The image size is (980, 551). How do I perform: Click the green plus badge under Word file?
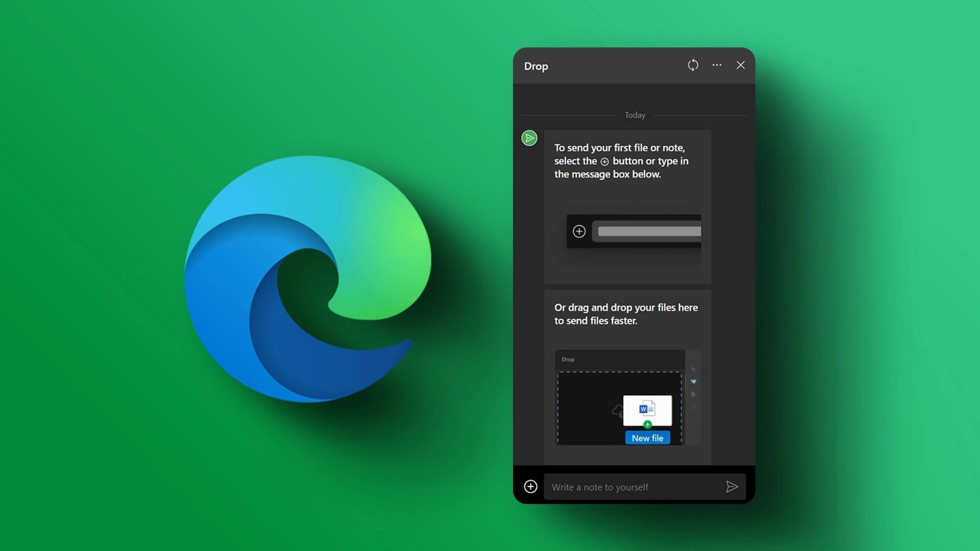(647, 424)
